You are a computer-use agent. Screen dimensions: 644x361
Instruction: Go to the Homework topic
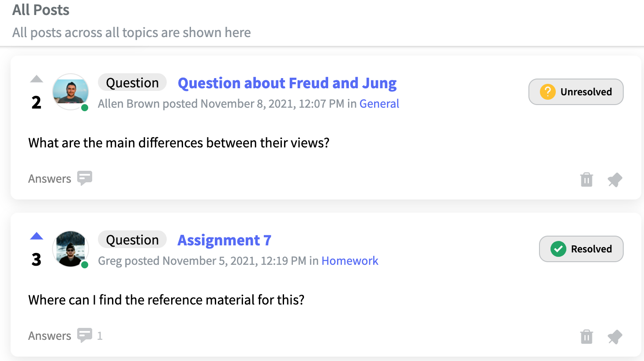350,261
